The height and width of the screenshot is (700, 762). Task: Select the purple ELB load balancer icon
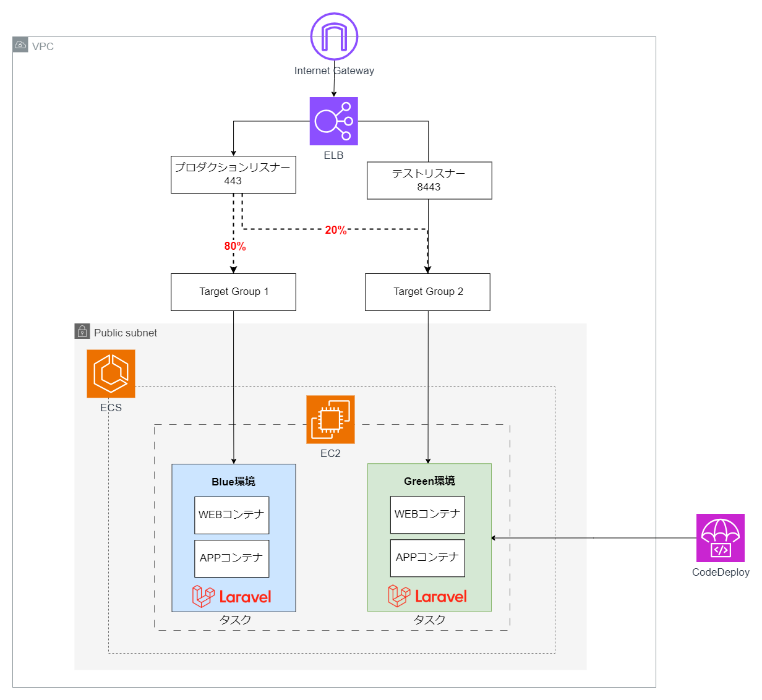pyautogui.click(x=334, y=121)
